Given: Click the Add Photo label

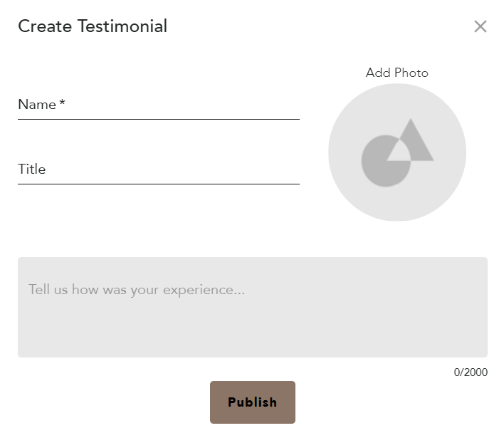Looking at the screenshot, I should pyautogui.click(x=397, y=73).
